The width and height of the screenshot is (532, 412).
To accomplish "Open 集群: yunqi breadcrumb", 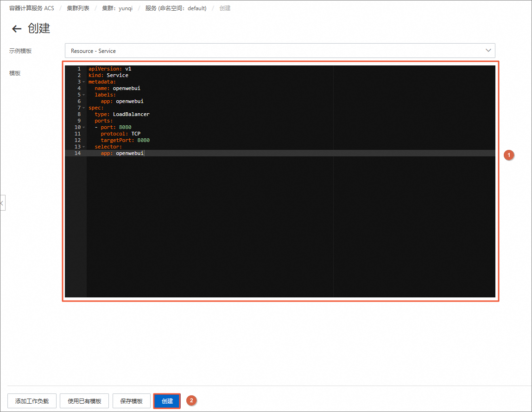I will tap(117, 8).
